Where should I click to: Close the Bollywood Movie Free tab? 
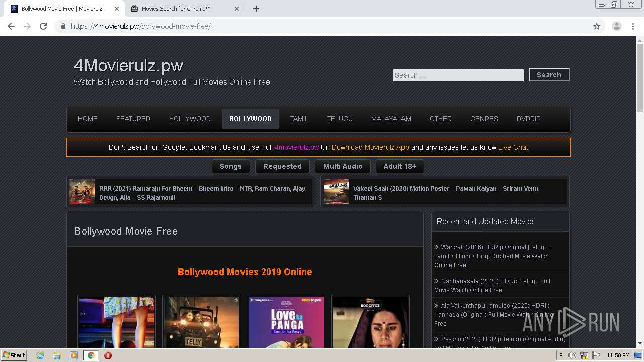point(117,9)
